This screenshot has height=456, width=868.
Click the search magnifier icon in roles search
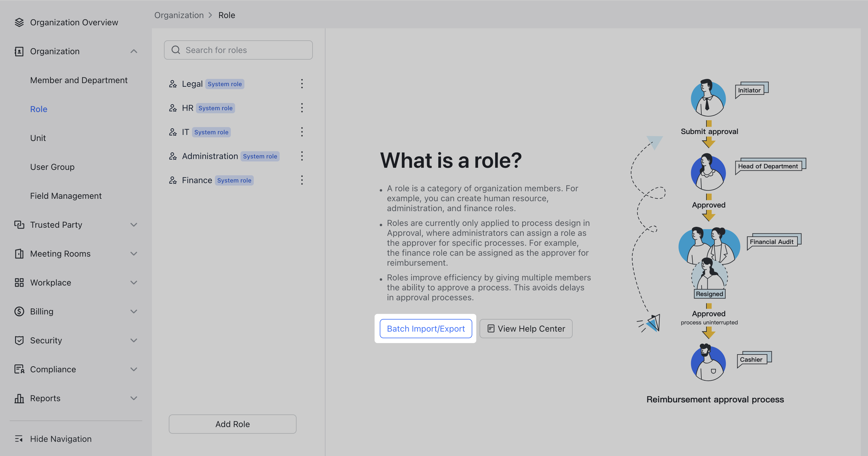coord(175,50)
